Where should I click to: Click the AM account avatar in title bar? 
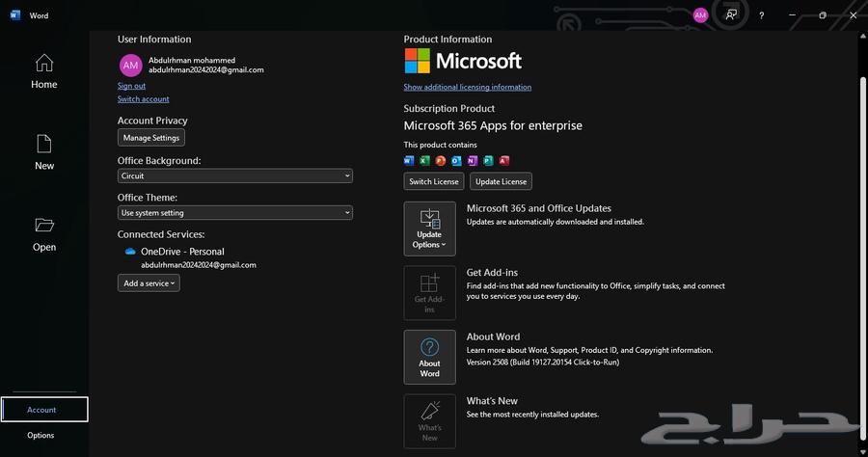coord(700,15)
